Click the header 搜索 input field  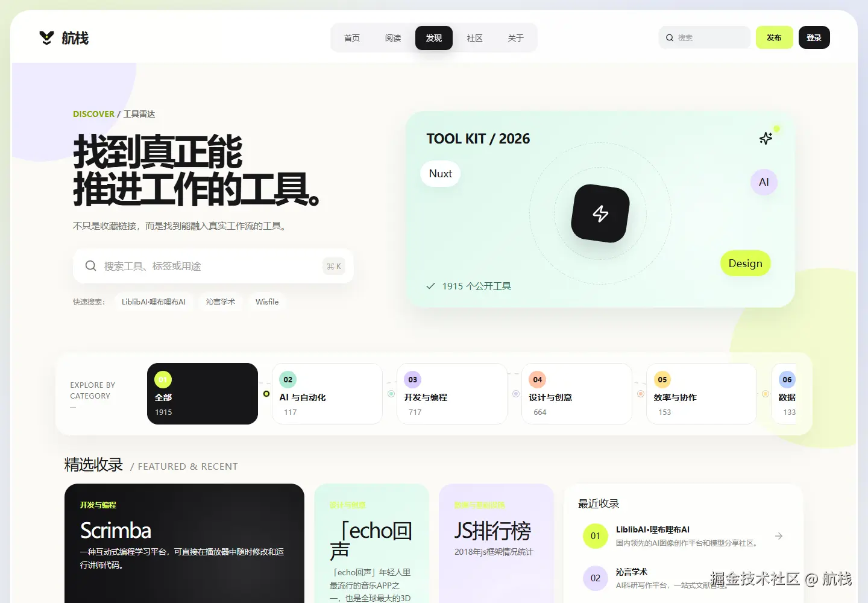[x=705, y=37]
